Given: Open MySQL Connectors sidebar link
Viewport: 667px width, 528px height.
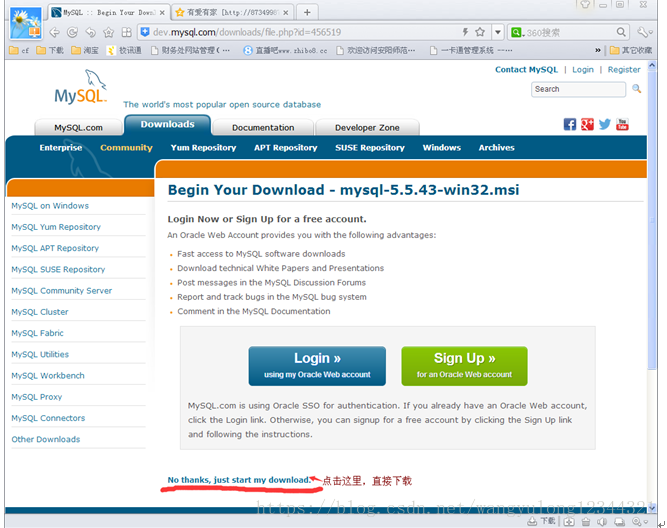Looking at the screenshot, I should [x=48, y=418].
